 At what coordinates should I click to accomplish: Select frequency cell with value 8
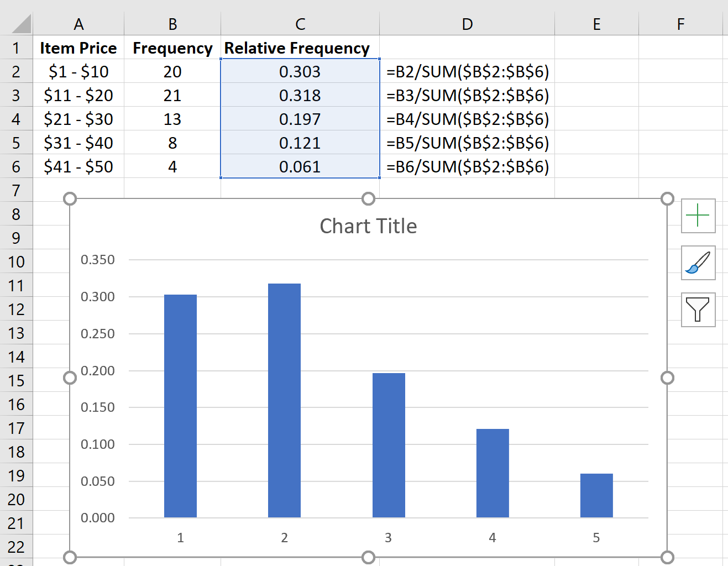point(172,143)
